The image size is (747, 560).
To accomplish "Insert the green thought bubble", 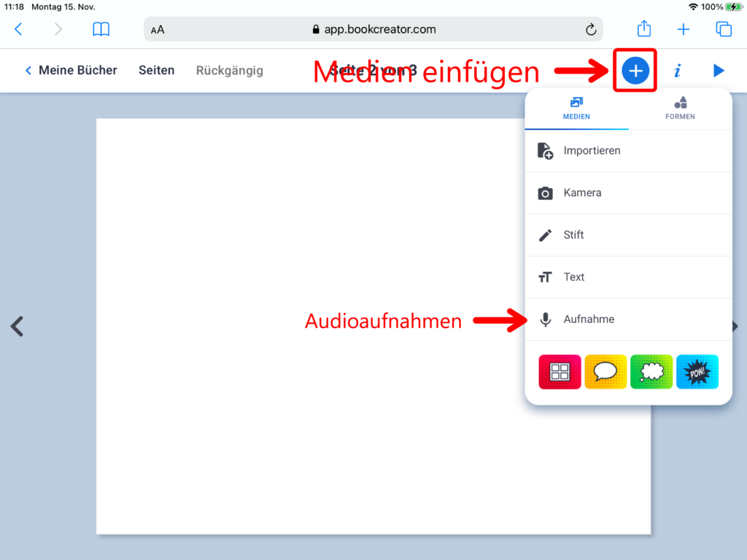I will click(651, 372).
